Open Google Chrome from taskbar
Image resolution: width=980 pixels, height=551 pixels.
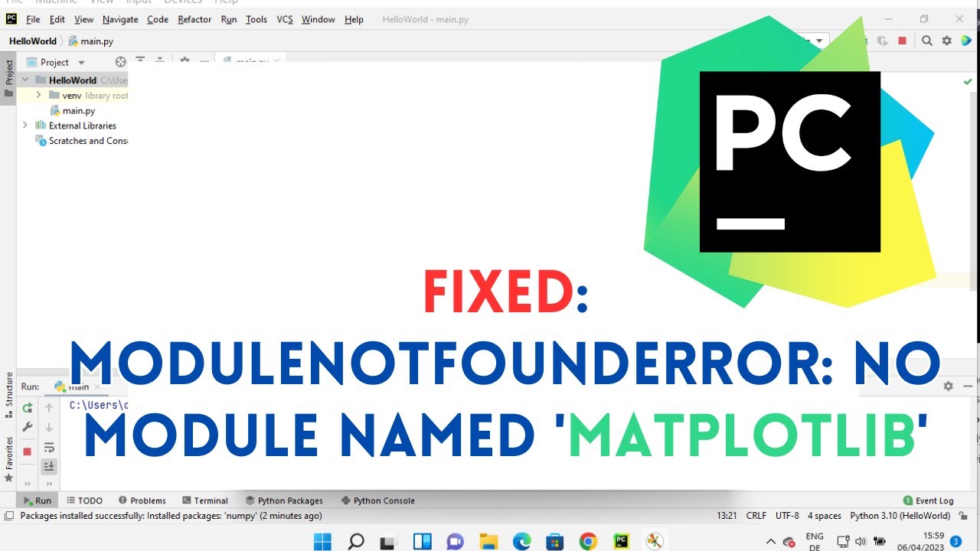coord(588,541)
